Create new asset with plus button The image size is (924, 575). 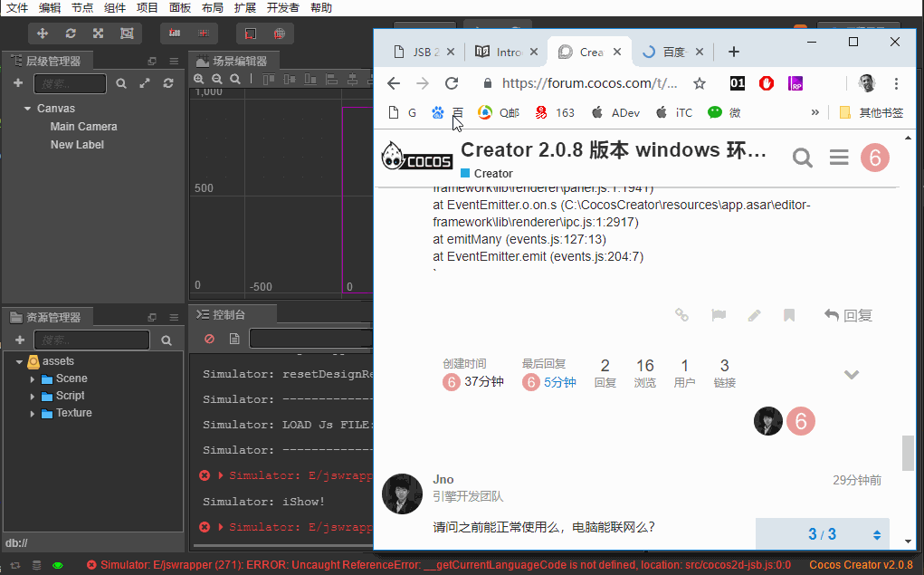(19, 340)
